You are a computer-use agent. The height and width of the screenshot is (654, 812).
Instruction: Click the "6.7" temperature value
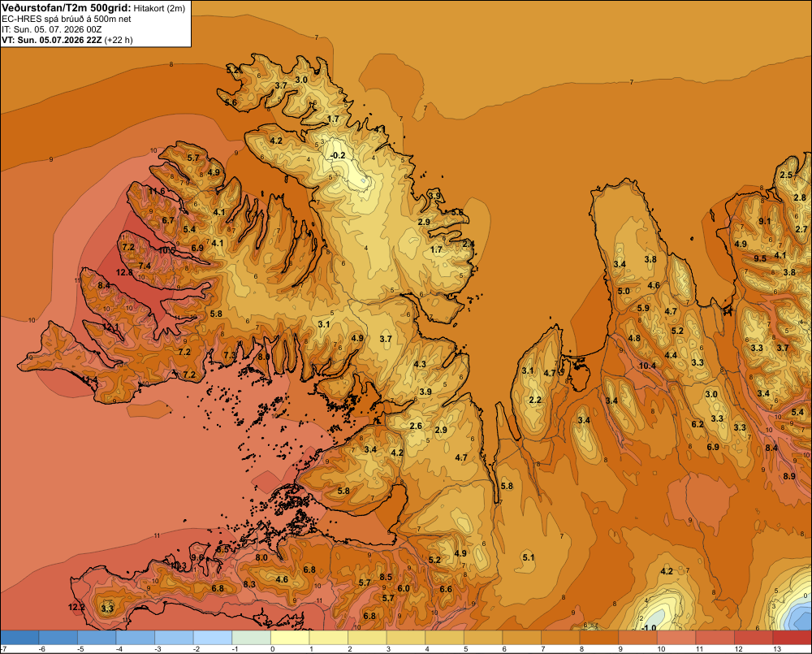coord(168,220)
